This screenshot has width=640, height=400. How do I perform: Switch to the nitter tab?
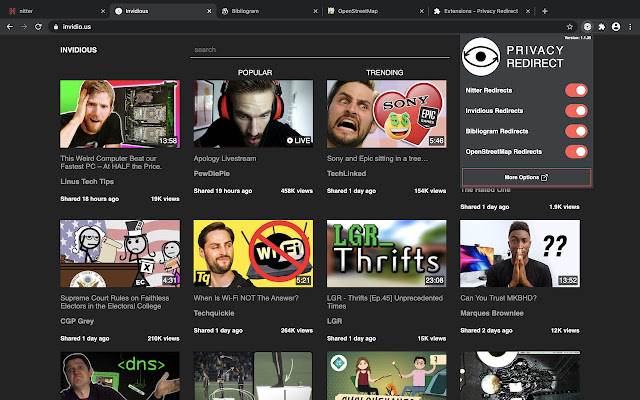pos(50,10)
